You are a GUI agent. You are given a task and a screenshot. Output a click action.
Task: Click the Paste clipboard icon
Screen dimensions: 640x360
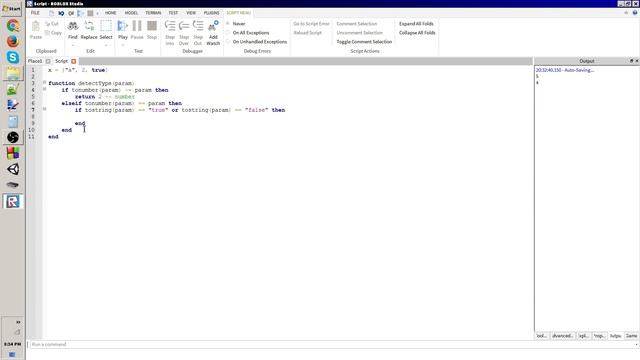[36, 27]
